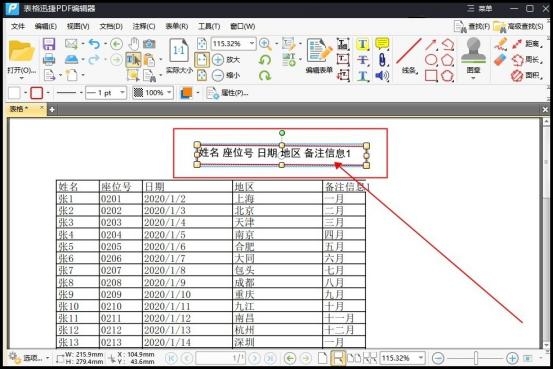Open the File menu

point(18,26)
